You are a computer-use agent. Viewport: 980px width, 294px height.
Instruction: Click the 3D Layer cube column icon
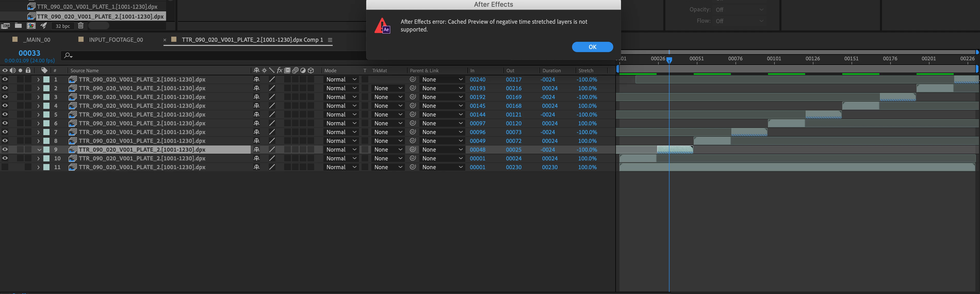point(311,70)
